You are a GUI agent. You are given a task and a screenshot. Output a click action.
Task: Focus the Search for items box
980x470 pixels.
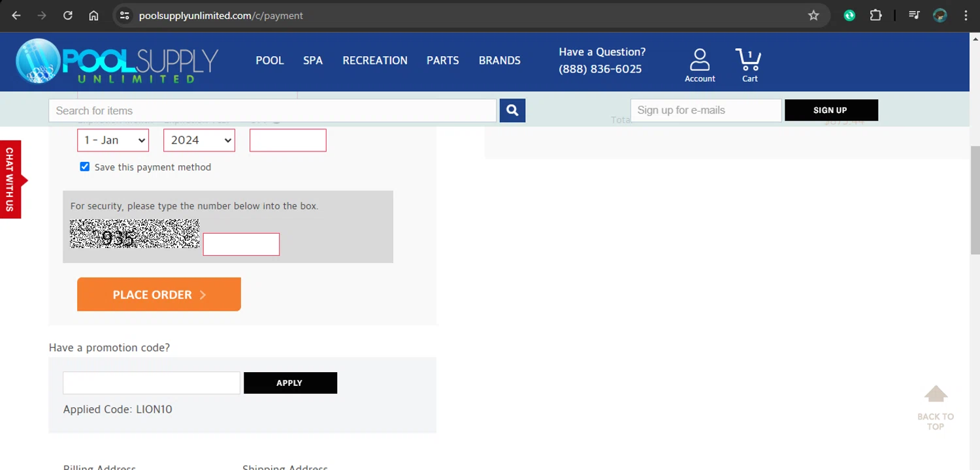(272, 110)
